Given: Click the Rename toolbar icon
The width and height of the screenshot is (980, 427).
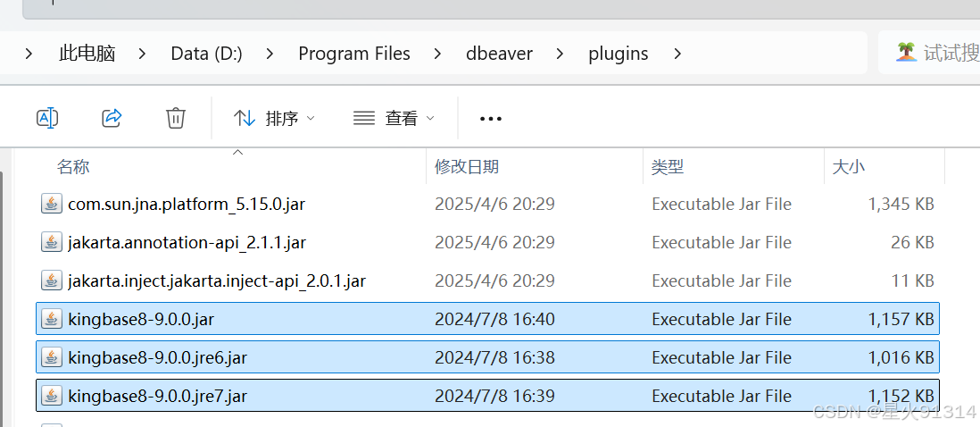Looking at the screenshot, I should click(x=47, y=118).
